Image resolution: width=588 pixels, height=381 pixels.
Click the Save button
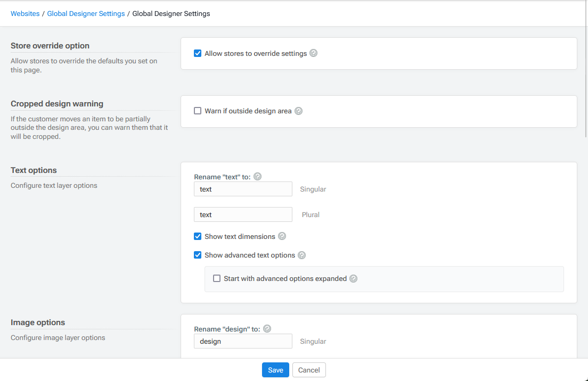pos(275,370)
